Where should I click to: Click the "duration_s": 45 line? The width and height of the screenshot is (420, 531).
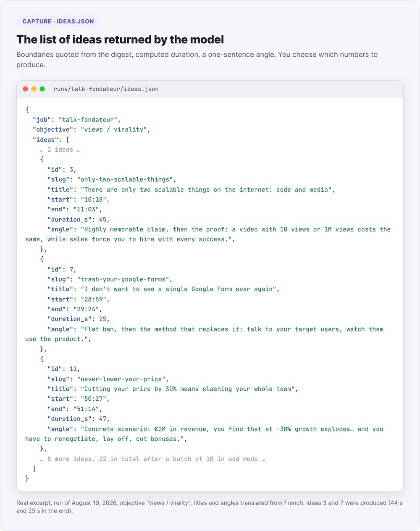79,219
